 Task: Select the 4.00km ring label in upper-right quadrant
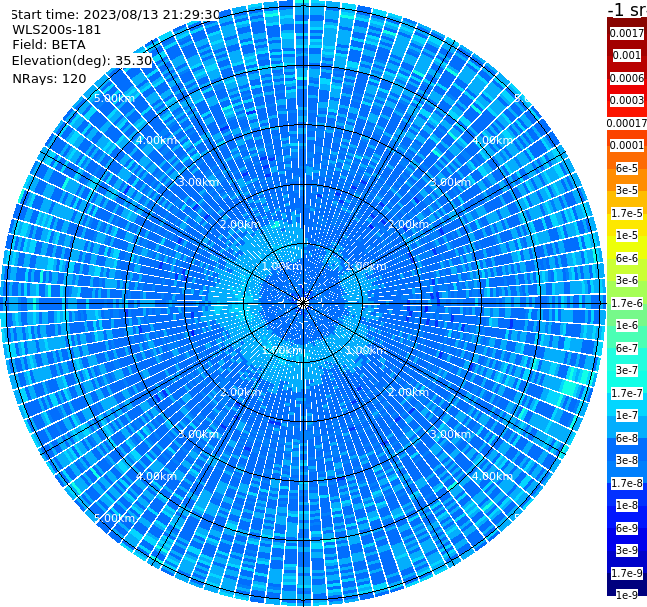[x=493, y=140]
